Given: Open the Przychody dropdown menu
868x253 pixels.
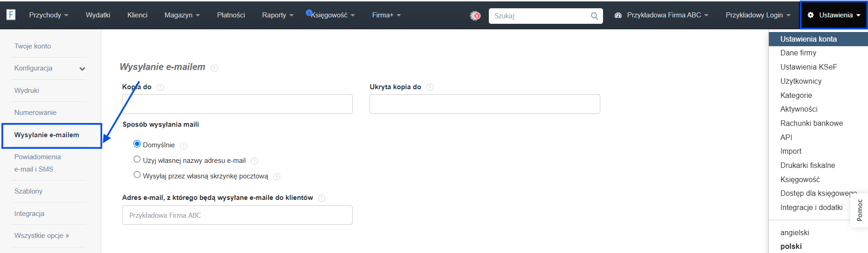Looking at the screenshot, I should click(48, 15).
